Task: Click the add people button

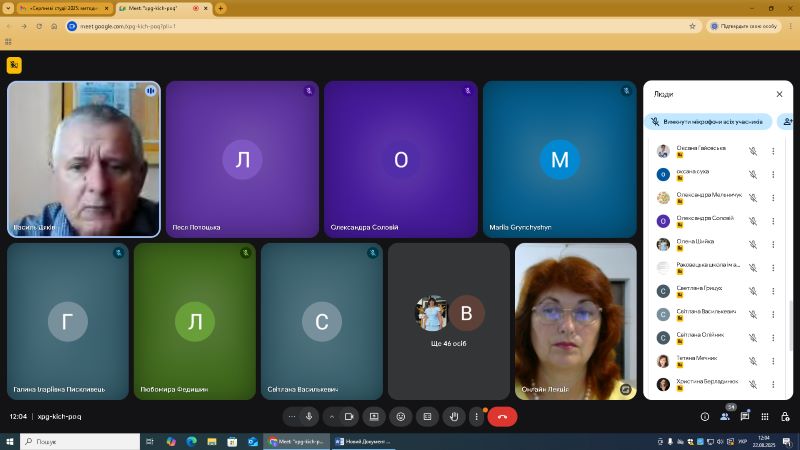Action: (x=788, y=121)
